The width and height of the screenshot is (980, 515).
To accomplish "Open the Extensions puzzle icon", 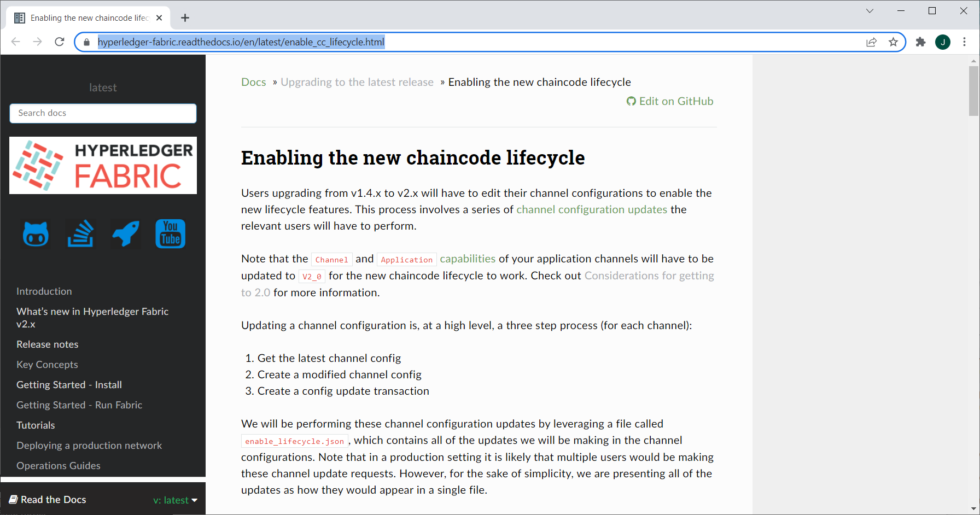I will [x=921, y=42].
